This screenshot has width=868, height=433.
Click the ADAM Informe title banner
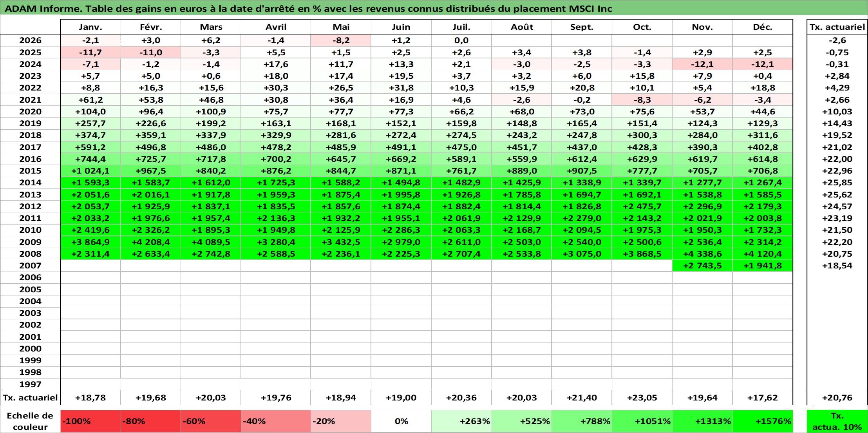pyautogui.click(x=434, y=8)
